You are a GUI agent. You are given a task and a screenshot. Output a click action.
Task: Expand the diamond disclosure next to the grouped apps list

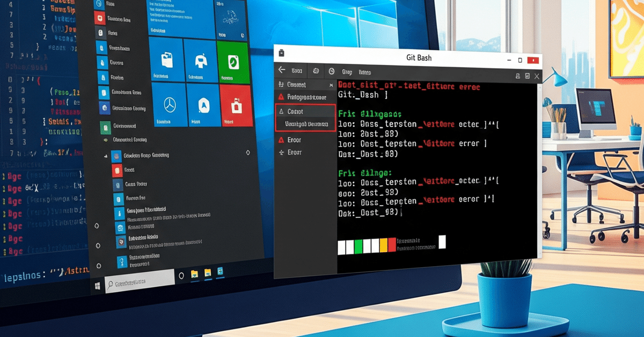pyautogui.click(x=97, y=225)
